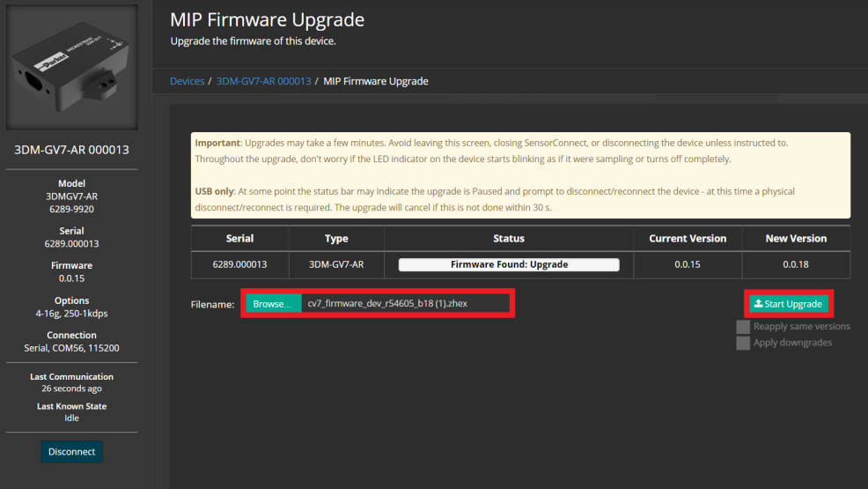
Task: Select table cell 6289.000013
Action: click(239, 264)
